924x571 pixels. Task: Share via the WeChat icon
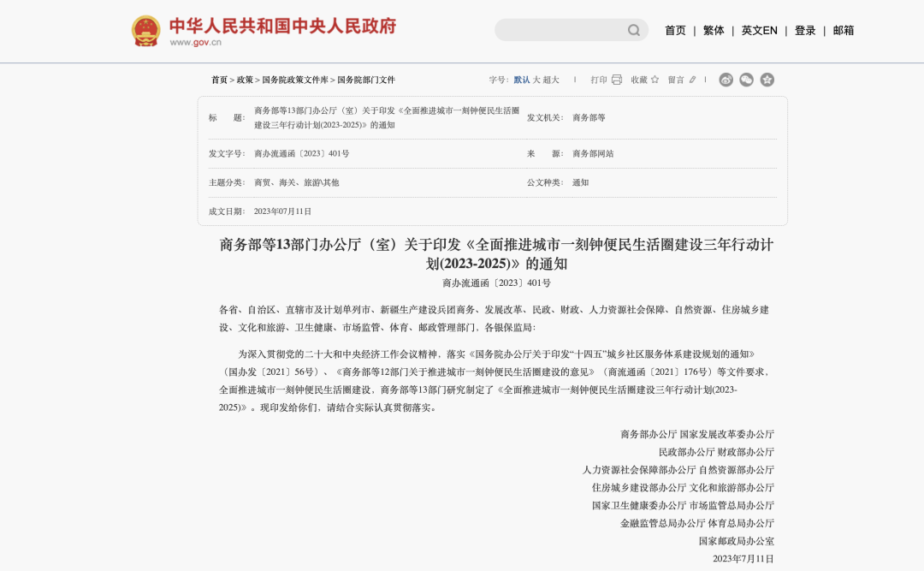coord(747,80)
